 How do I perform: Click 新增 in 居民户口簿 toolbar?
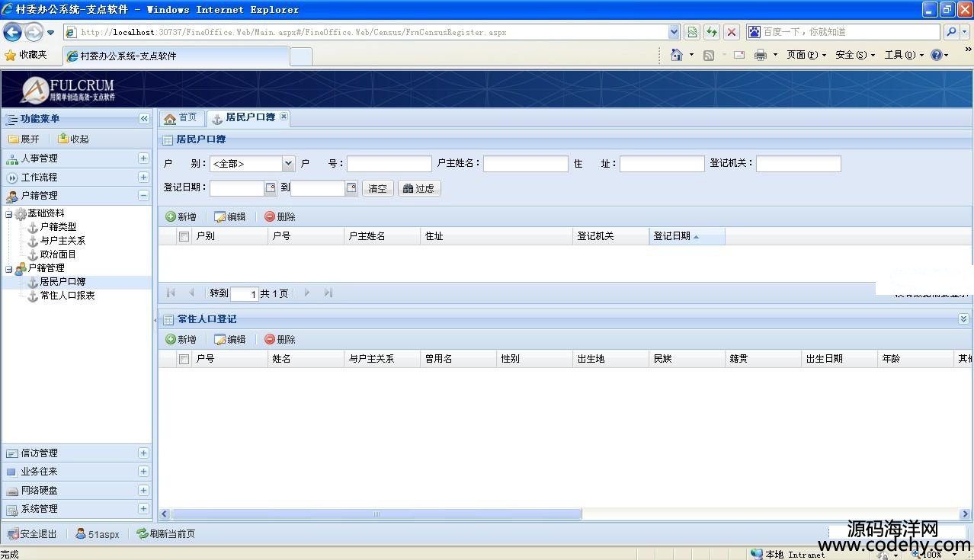click(181, 217)
